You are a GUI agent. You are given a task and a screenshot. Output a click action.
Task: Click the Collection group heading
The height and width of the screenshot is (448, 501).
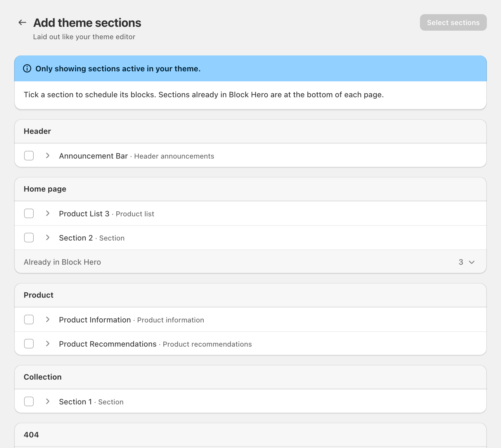tap(43, 377)
